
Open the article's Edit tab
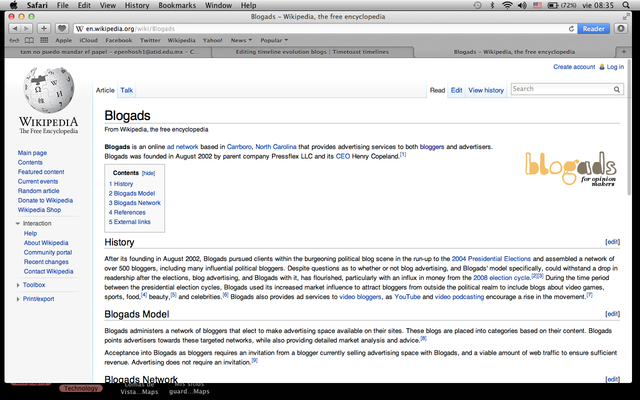456,90
